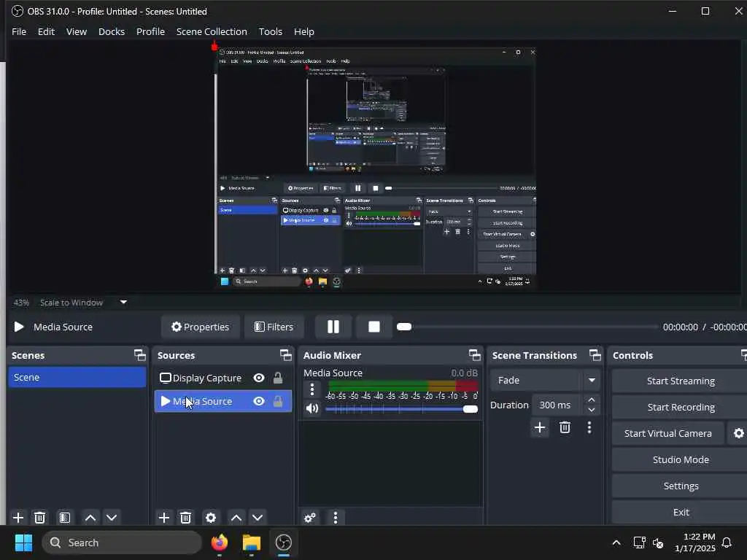Open OBS Settings from Controls
Viewport: 747px width, 560px height.
point(681,486)
